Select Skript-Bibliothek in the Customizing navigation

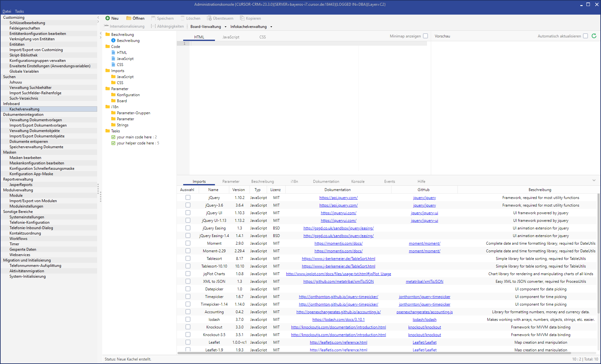coord(23,55)
